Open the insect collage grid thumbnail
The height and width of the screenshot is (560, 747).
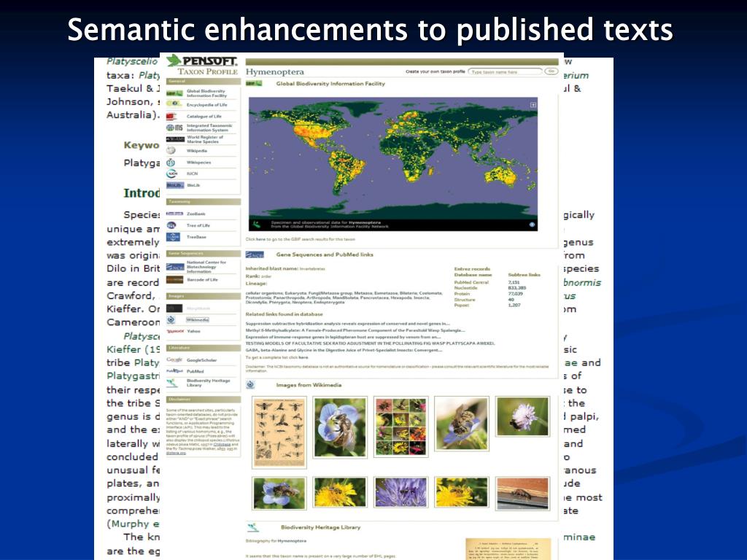point(400,427)
